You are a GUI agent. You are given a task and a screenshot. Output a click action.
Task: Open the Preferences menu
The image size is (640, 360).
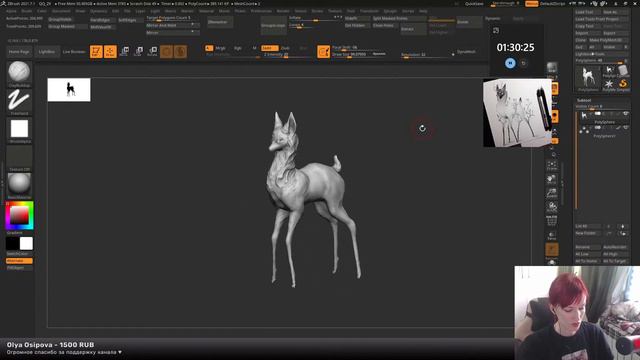tap(261, 11)
